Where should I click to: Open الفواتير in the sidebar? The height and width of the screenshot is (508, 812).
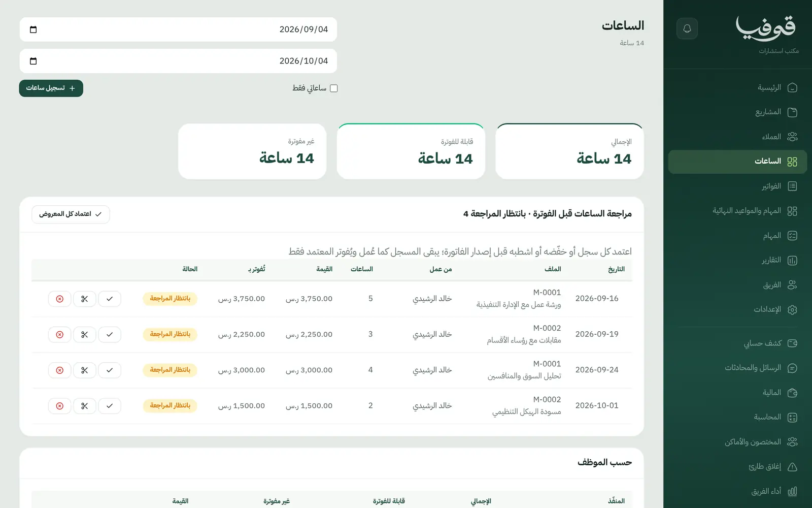click(x=737, y=186)
